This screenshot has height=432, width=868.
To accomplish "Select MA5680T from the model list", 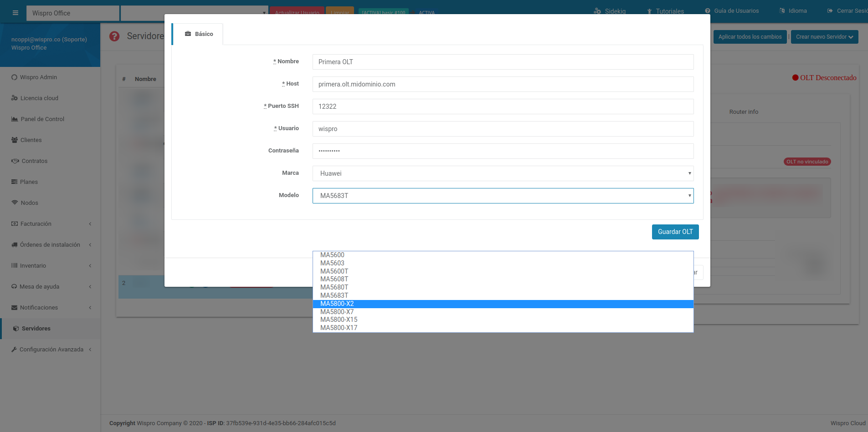I will 503,288.
